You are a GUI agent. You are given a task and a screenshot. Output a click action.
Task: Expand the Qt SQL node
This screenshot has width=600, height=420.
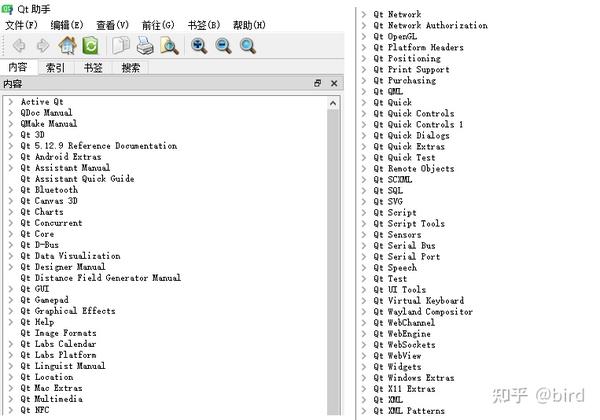click(x=364, y=190)
